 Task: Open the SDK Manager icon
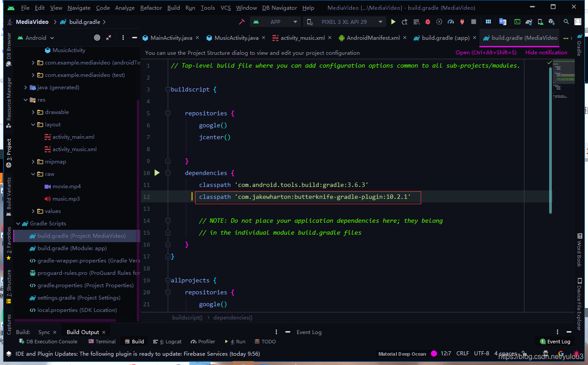click(551, 22)
